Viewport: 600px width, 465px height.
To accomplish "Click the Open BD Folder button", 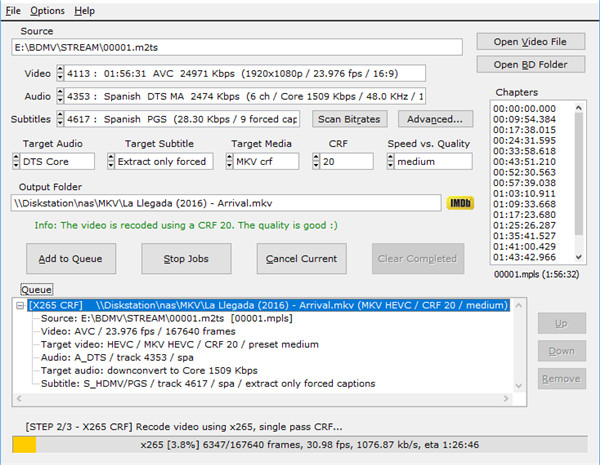I will pyautogui.click(x=529, y=64).
